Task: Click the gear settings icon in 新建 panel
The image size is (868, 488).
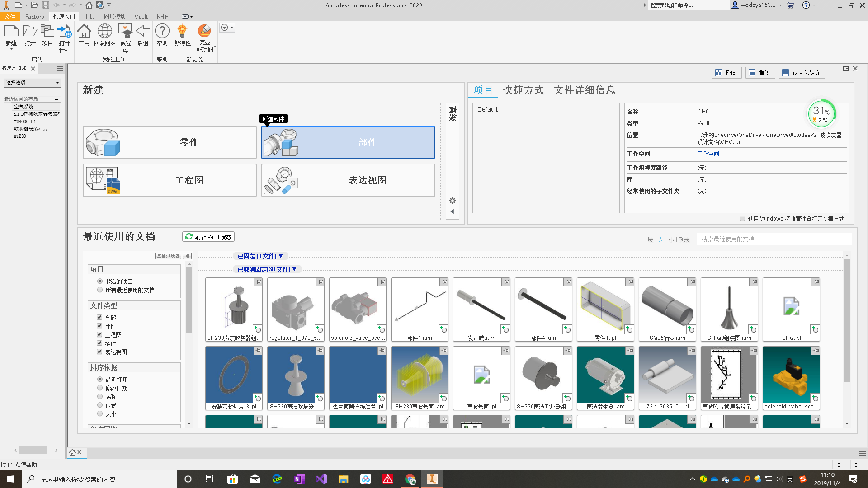Action: point(453,201)
